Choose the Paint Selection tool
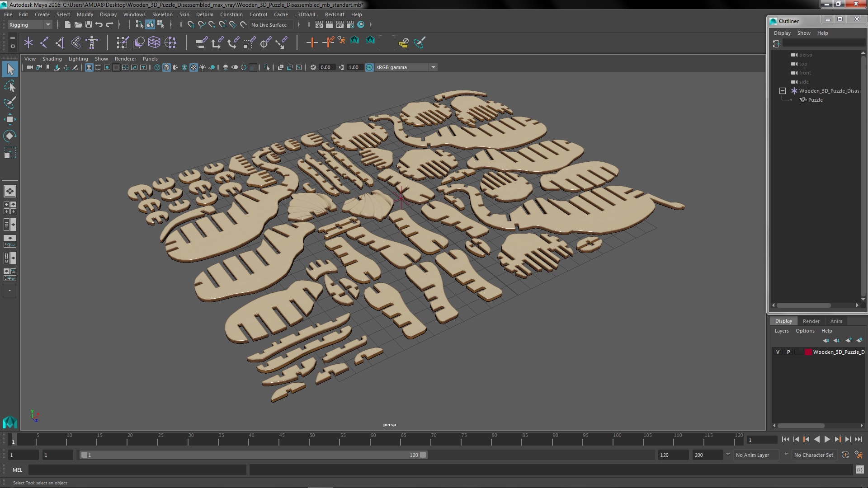868x488 pixels. click(x=9, y=103)
